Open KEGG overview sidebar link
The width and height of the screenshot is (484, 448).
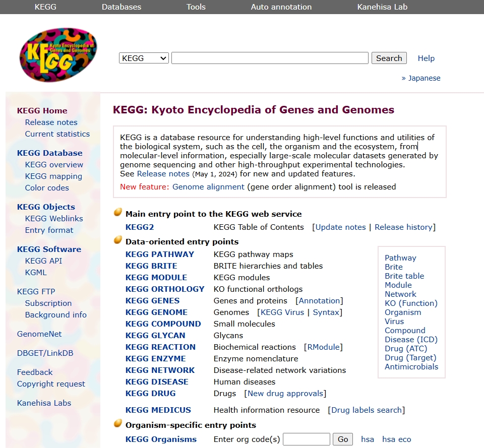pos(54,164)
